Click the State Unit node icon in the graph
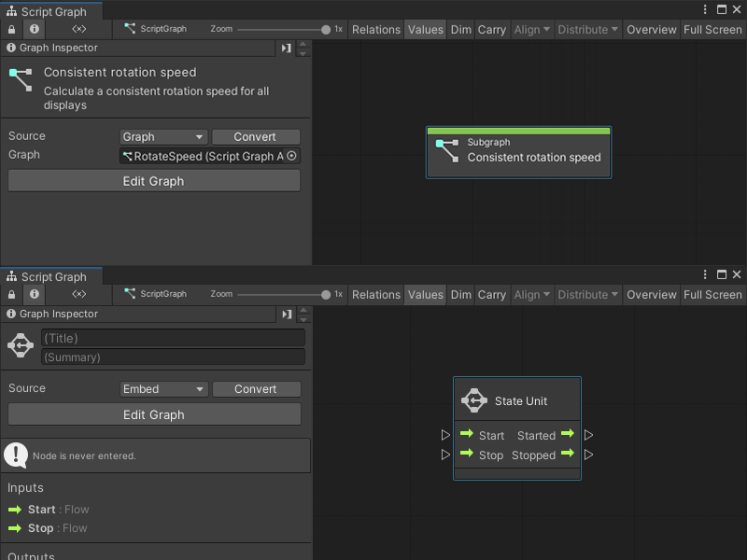 473,401
